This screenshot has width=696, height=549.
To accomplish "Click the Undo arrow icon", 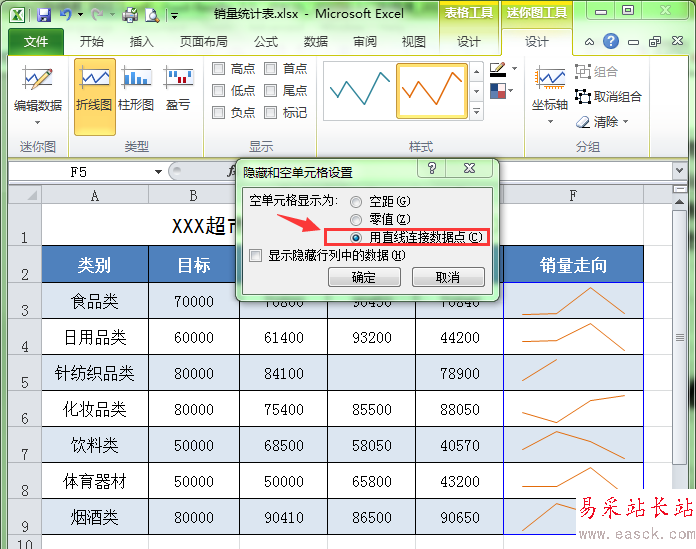I will click(x=66, y=15).
